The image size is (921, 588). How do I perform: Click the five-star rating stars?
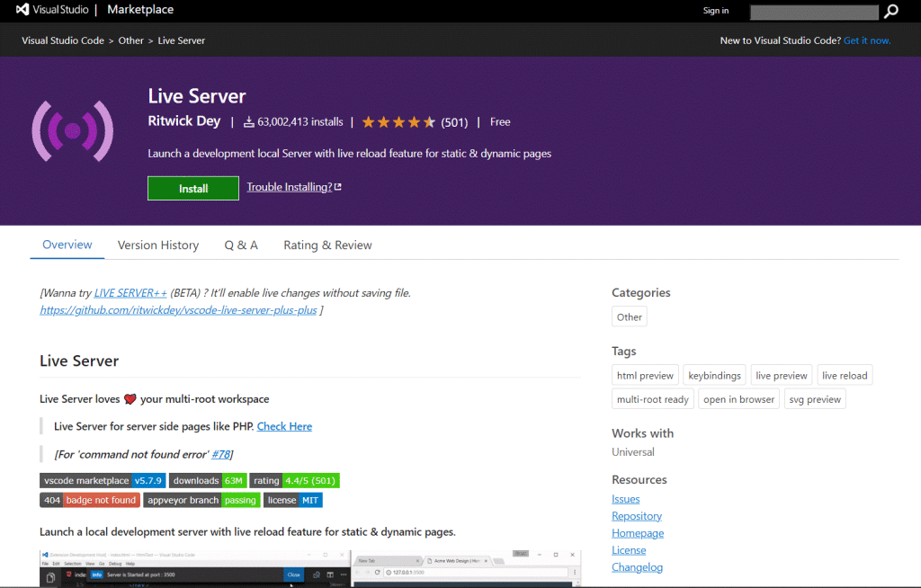coord(398,122)
